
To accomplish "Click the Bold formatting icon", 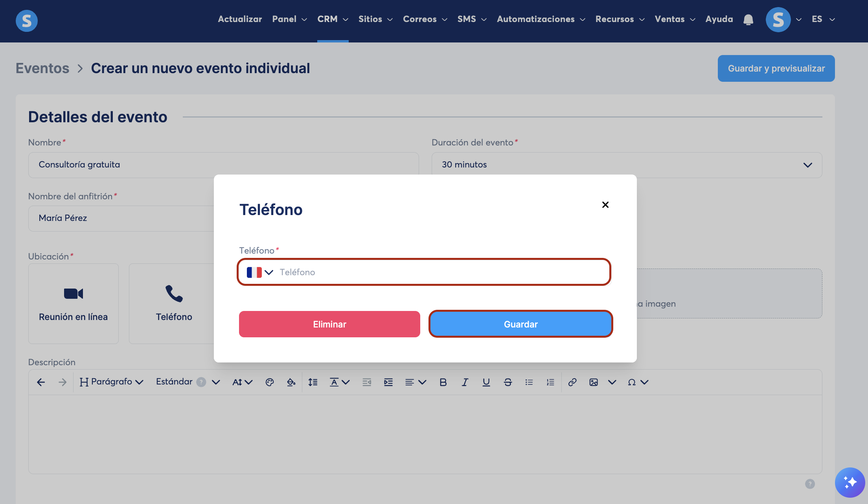I will 443,382.
